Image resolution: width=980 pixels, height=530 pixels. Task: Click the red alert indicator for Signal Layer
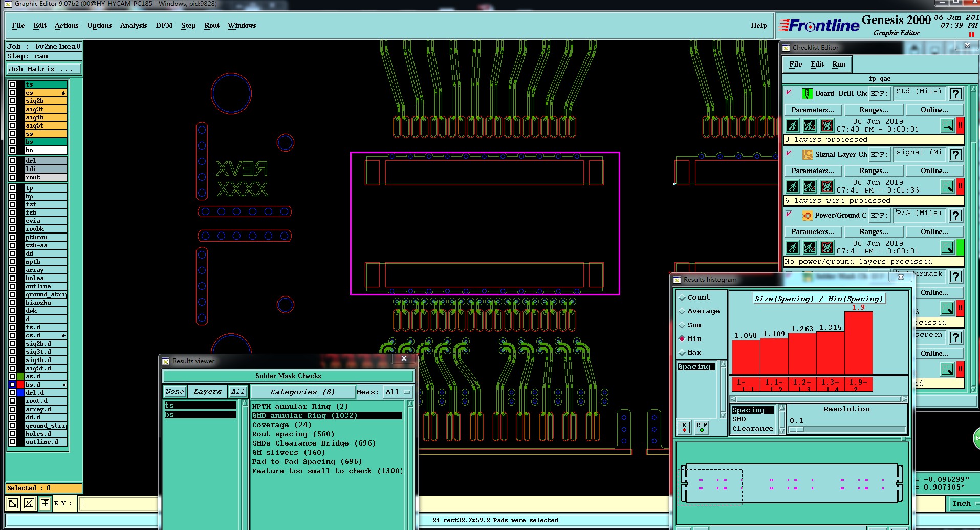961,186
